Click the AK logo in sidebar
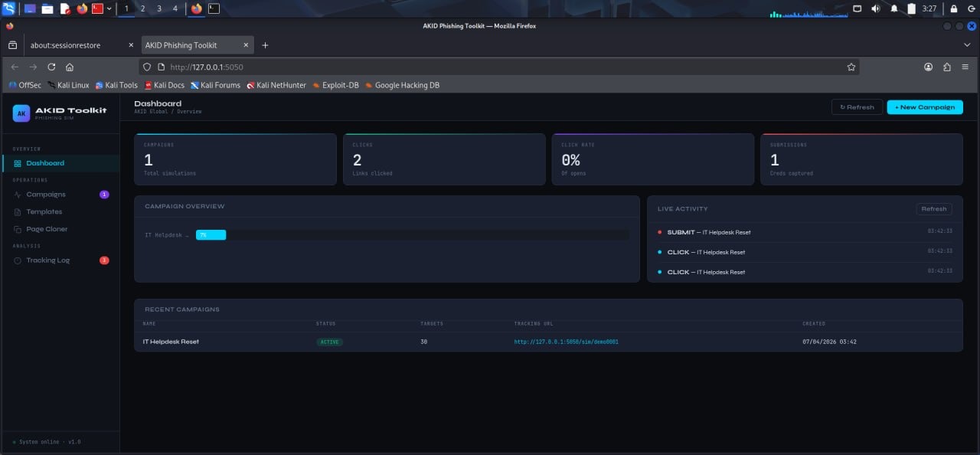The height and width of the screenshot is (455, 980). tap(21, 113)
